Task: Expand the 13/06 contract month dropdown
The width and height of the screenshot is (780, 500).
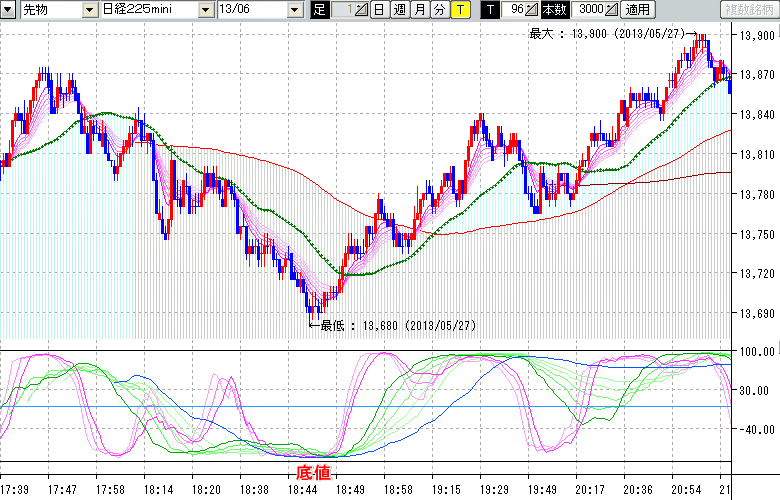Action: (x=294, y=9)
